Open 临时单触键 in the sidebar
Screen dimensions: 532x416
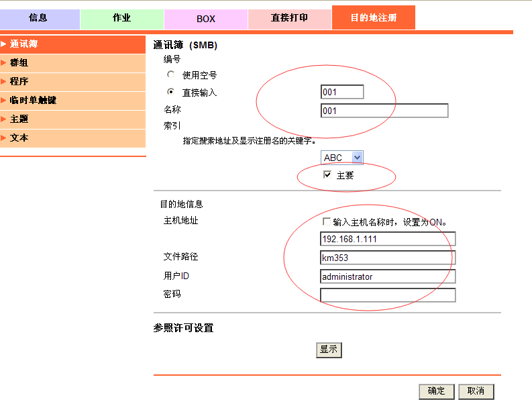point(72,101)
